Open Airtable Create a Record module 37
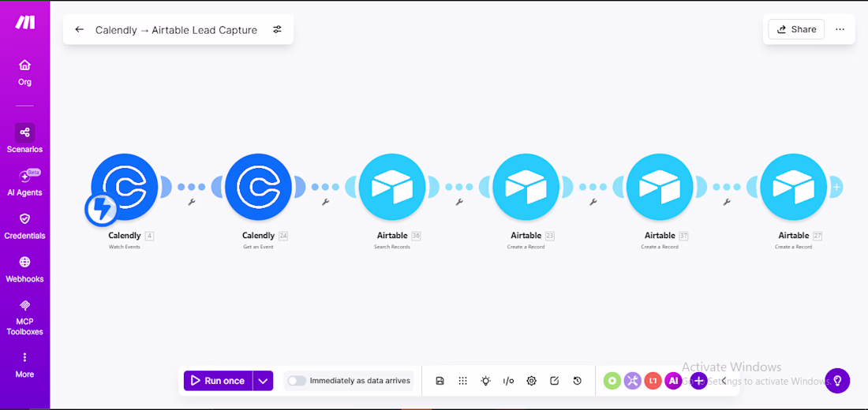Image resolution: width=868 pixels, height=410 pixels. [660, 186]
